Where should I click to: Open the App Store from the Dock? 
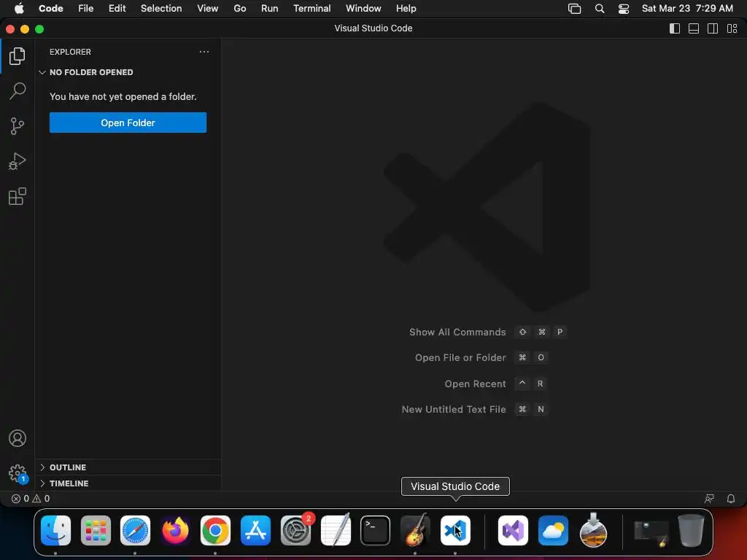click(x=255, y=531)
